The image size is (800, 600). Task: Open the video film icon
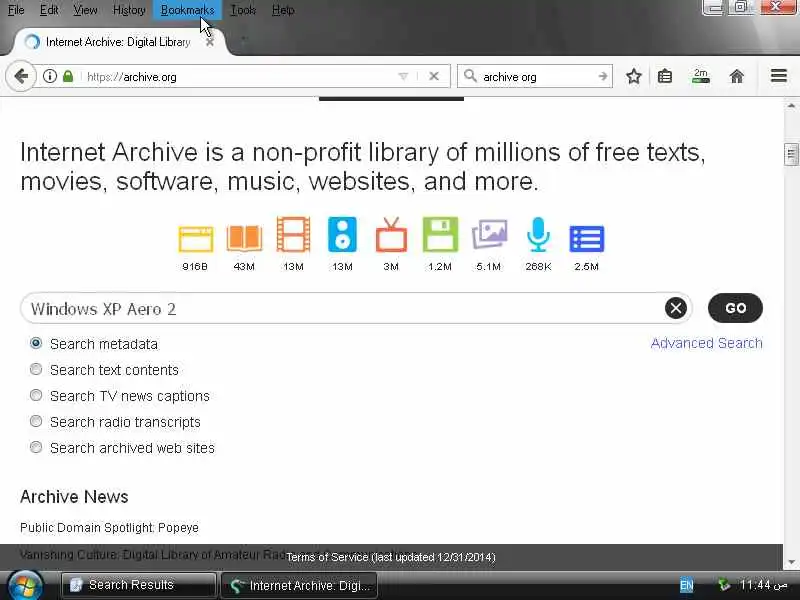(293, 234)
